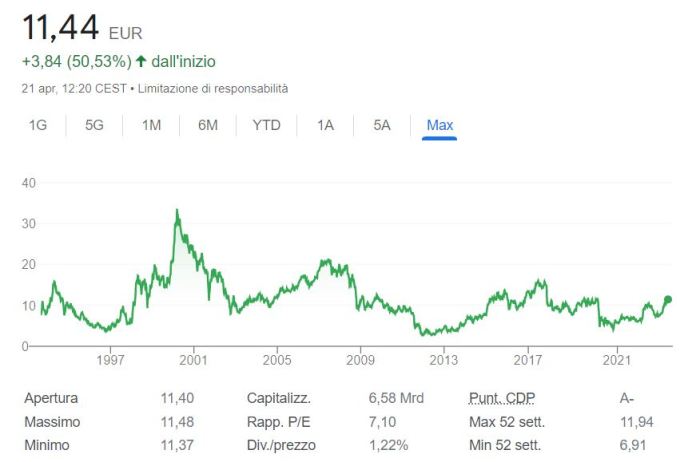
Task: Click the chart peak near 2000
Action: (x=177, y=211)
